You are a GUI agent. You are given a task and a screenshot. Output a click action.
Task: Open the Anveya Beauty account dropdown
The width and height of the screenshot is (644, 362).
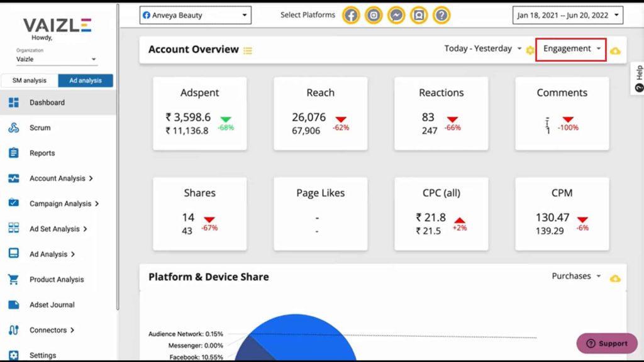point(195,15)
